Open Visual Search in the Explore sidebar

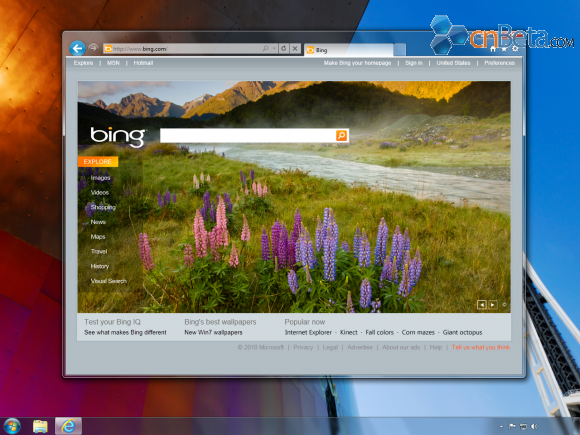coord(108,281)
